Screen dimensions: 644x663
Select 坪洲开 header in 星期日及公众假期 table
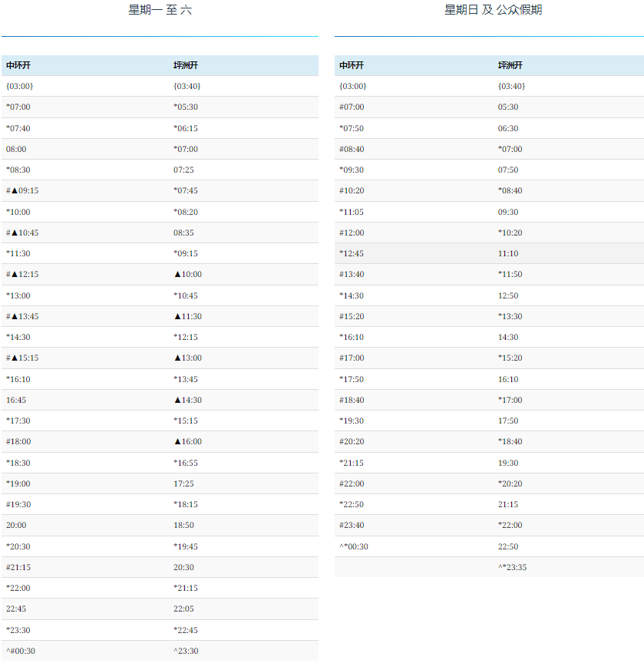click(x=510, y=65)
